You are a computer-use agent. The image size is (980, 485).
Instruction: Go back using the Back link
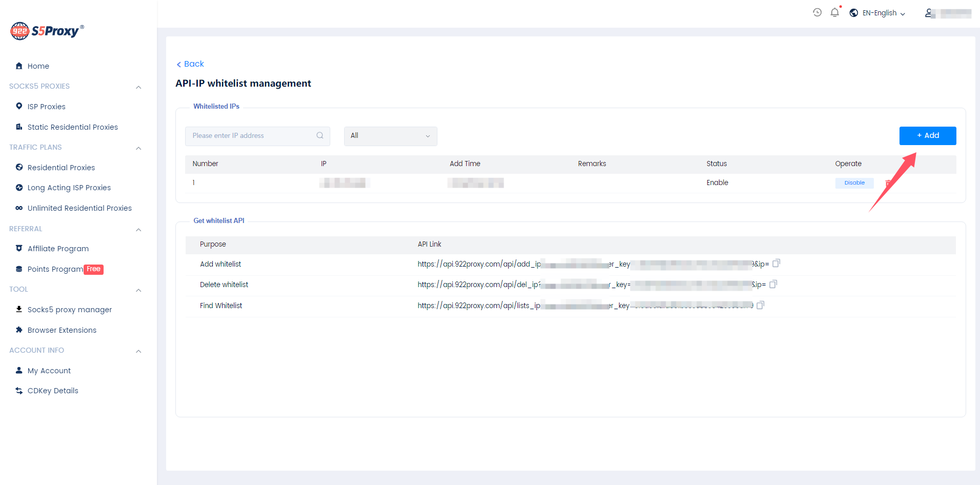pos(190,64)
